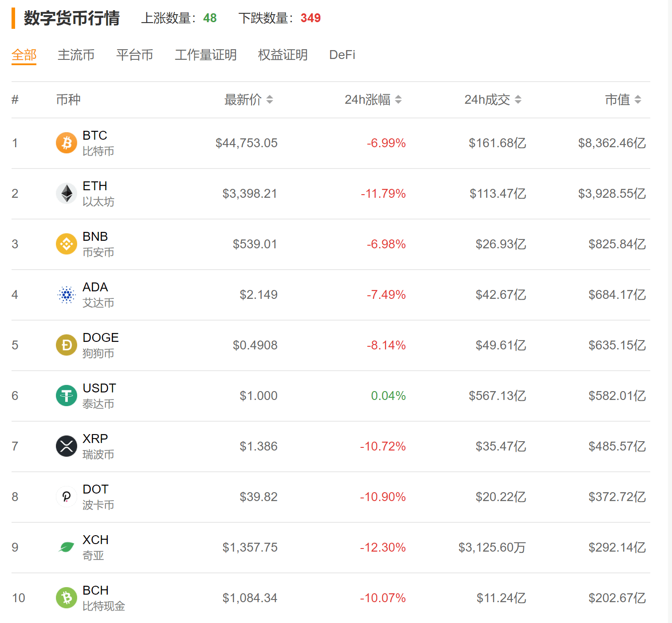The height and width of the screenshot is (623, 672).
Task: Click the DOT Polkadot coin icon
Action: pos(66,497)
